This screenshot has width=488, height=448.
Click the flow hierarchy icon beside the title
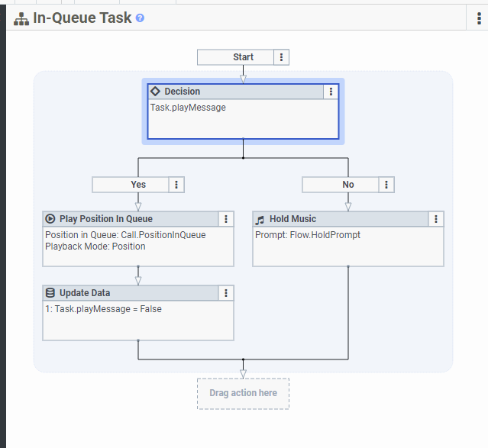(21, 18)
